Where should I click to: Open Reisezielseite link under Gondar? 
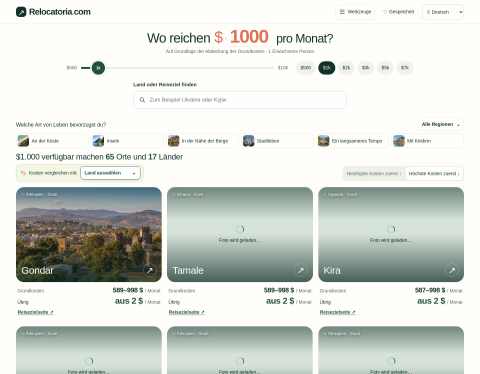pos(36,312)
